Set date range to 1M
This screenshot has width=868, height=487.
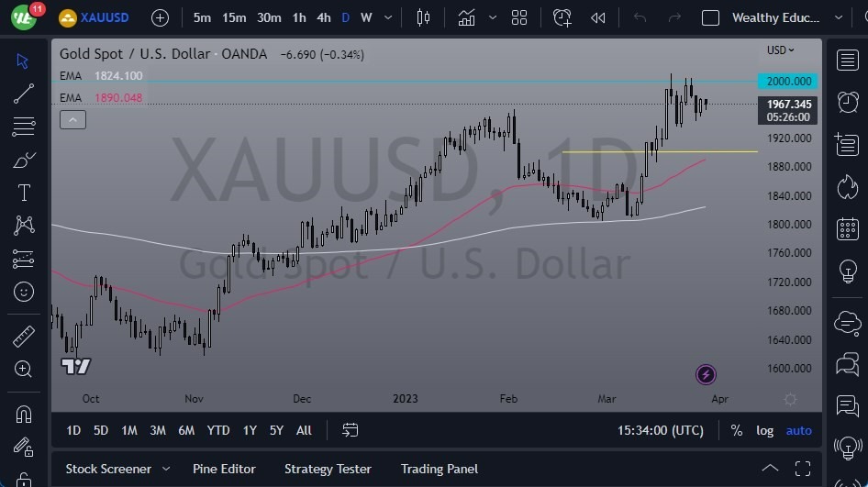(x=129, y=430)
